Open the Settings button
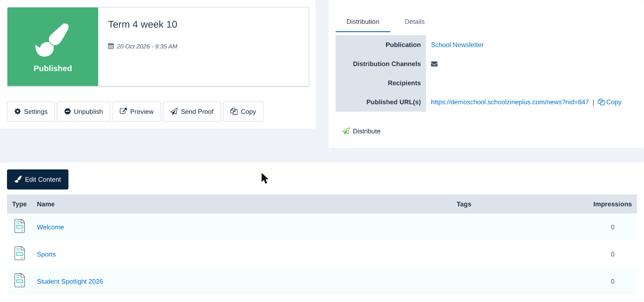Viewport: 644px width, 302px height. [x=31, y=112]
